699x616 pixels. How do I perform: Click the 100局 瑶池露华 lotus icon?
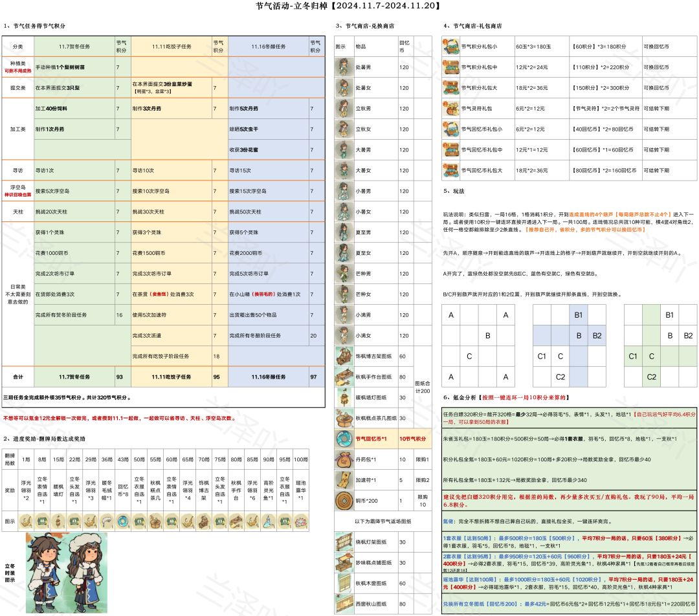[x=301, y=521]
